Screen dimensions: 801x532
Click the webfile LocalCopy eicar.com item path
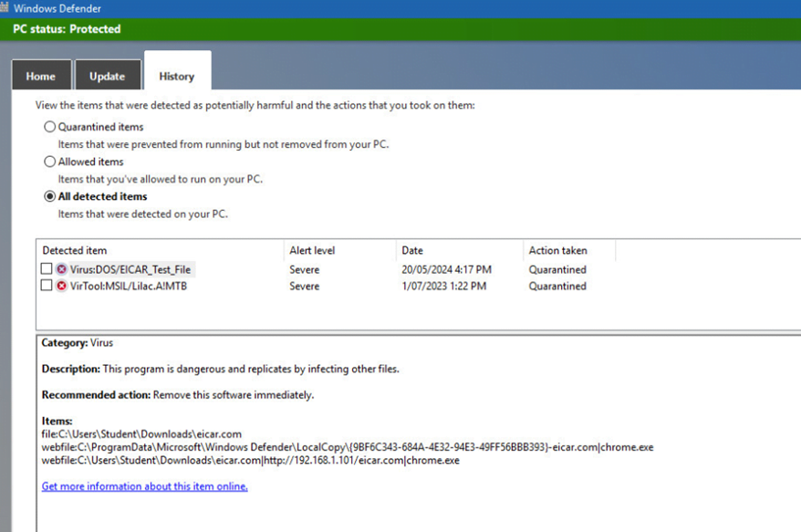click(x=348, y=447)
